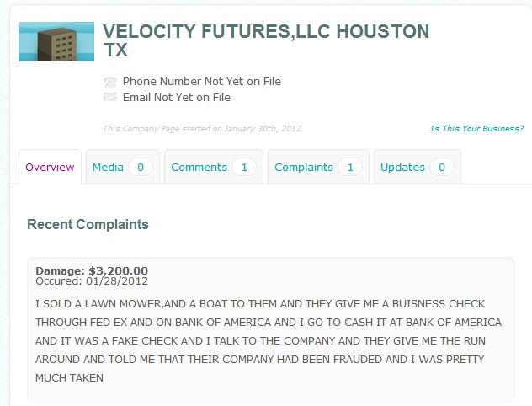The image size is (532, 406).
Task: Click "Email Not Yet on File" text
Action: 177,98
